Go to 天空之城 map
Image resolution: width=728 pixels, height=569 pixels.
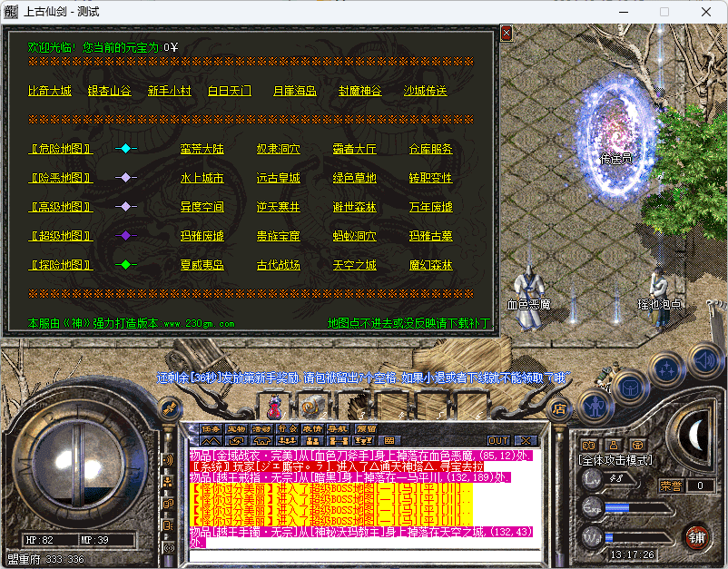coord(355,265)
